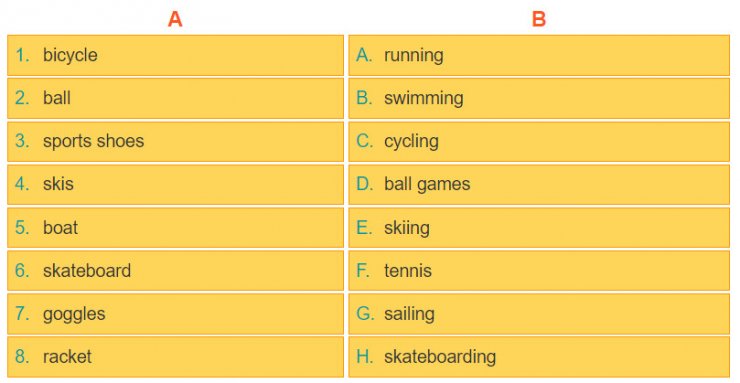
Task: Choose option H 'skateboarding'
Action: point(539,357)
